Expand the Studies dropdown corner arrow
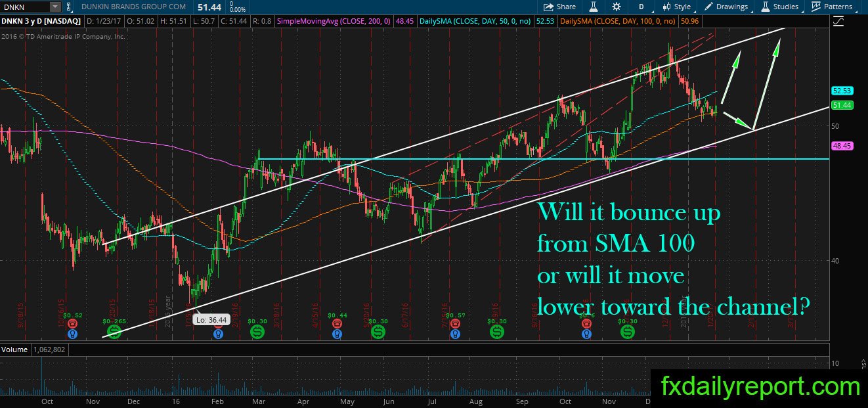 point(801,11)
